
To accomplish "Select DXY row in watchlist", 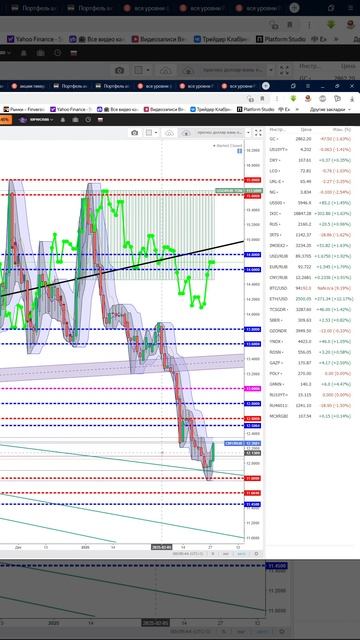I will click(x=310, y=160).
